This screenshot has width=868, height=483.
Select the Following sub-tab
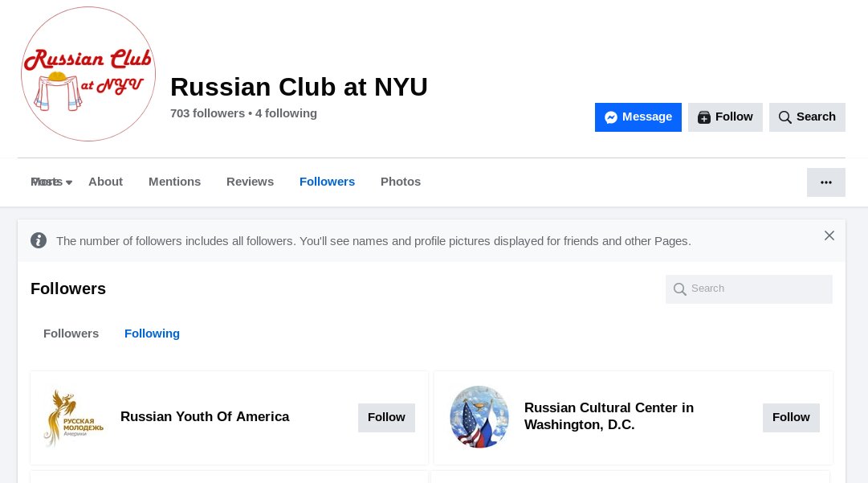pos(152,334)
